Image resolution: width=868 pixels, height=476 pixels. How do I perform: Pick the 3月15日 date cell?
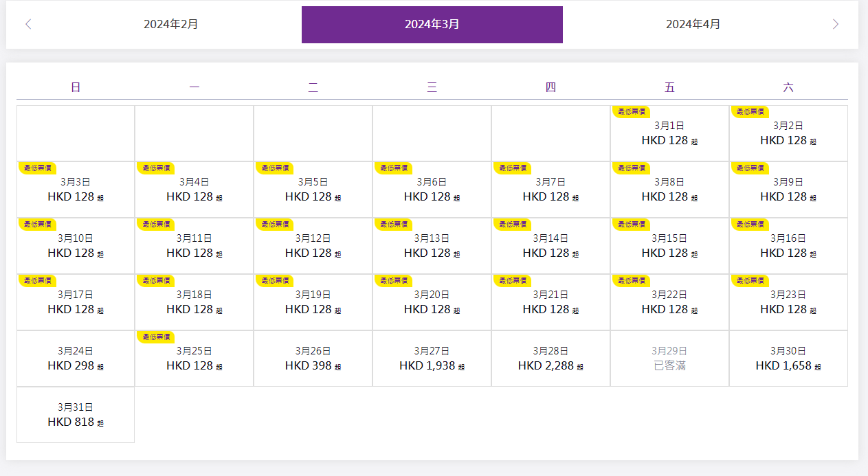pos(669,246)
